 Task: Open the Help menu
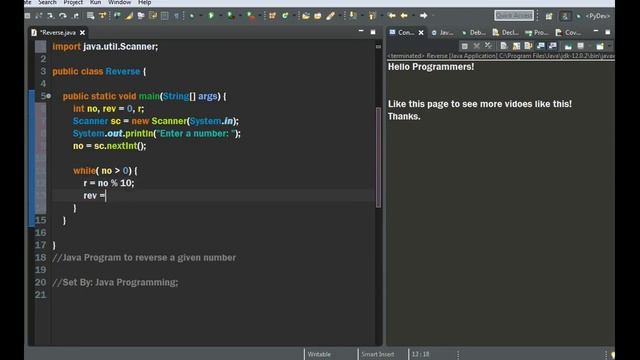pyautogui.click(x=144, y=2)
